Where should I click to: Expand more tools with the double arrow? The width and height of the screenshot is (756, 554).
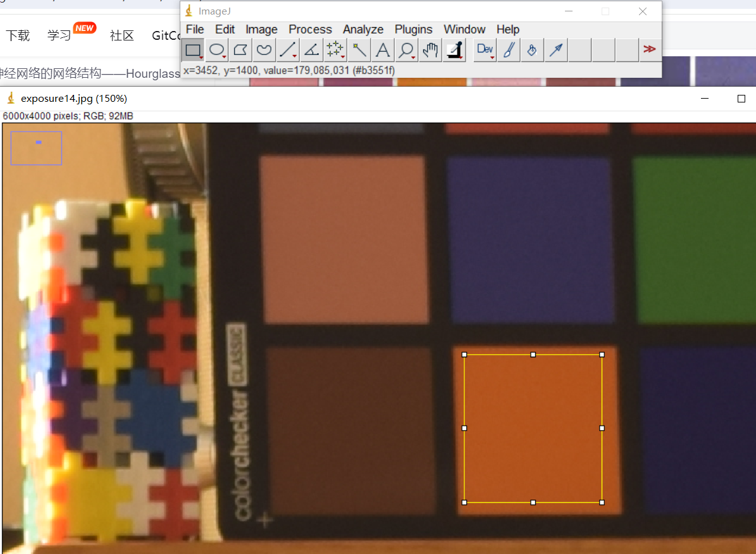coord(649,49)
